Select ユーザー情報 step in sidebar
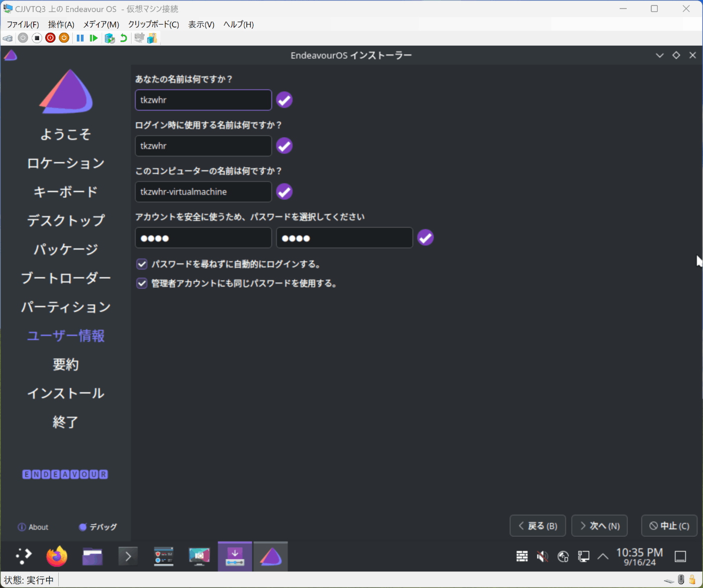The width and height of the screenshot is (703, 588). click(x=66, y=336)
